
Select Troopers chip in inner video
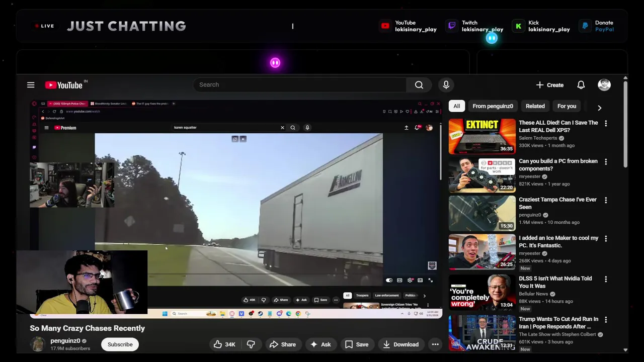pos(362,296)
